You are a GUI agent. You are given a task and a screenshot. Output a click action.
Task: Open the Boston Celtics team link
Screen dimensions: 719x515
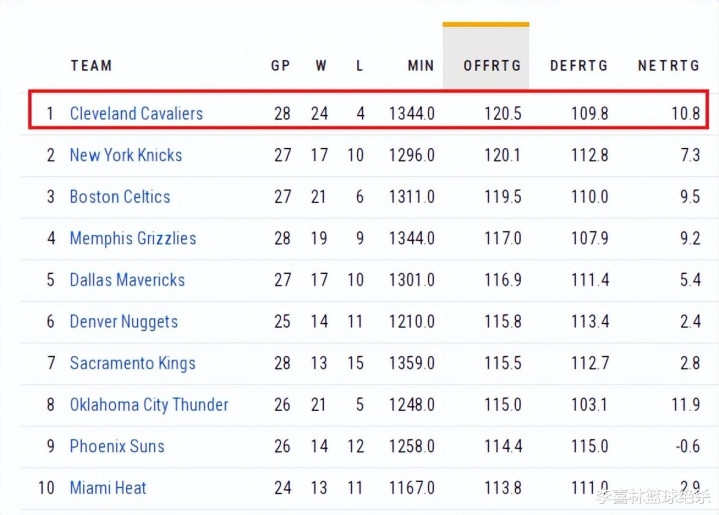click(120, 197)
